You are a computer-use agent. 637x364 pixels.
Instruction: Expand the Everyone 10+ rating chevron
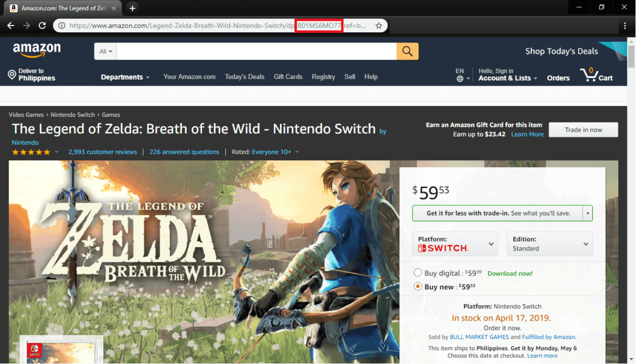[x=297, y=152]
